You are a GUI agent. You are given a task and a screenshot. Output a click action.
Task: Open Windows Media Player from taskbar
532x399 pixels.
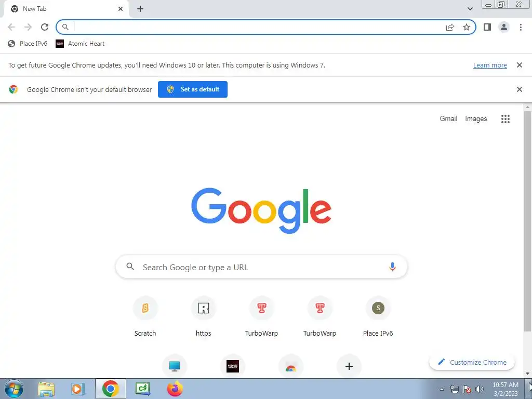[x=78, y=389]
